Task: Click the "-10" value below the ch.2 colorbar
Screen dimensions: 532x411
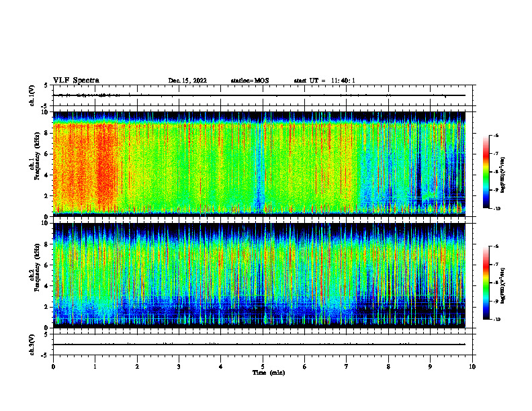Action: coord(497,320)
